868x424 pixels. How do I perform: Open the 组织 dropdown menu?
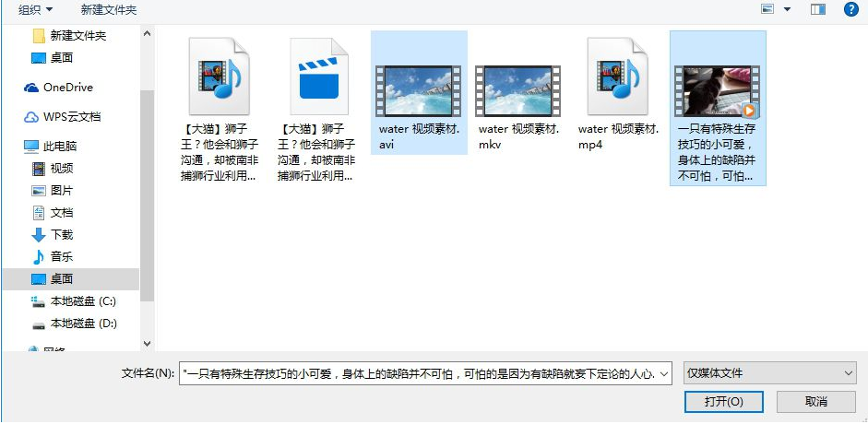pos(36,9)
